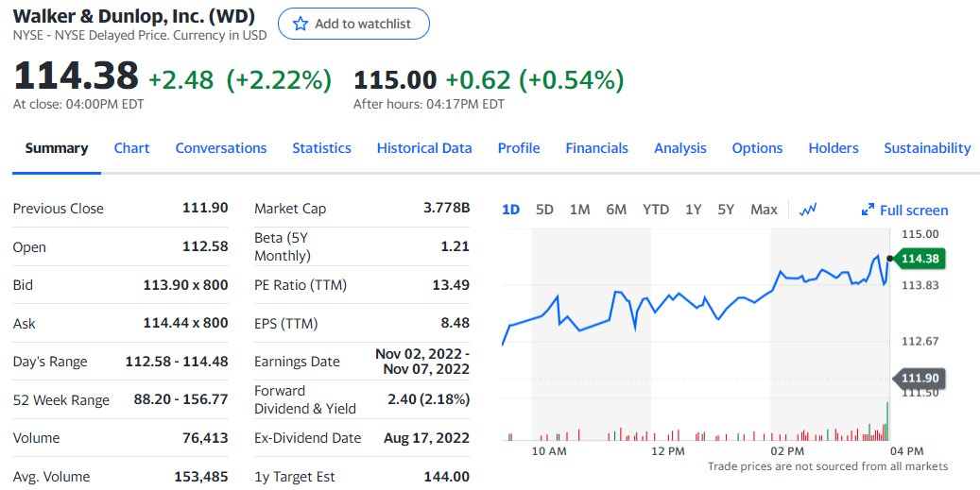Click the after hours price 115.00
The width and height of the screenshot is (980, 490).
tap(395, 80)
